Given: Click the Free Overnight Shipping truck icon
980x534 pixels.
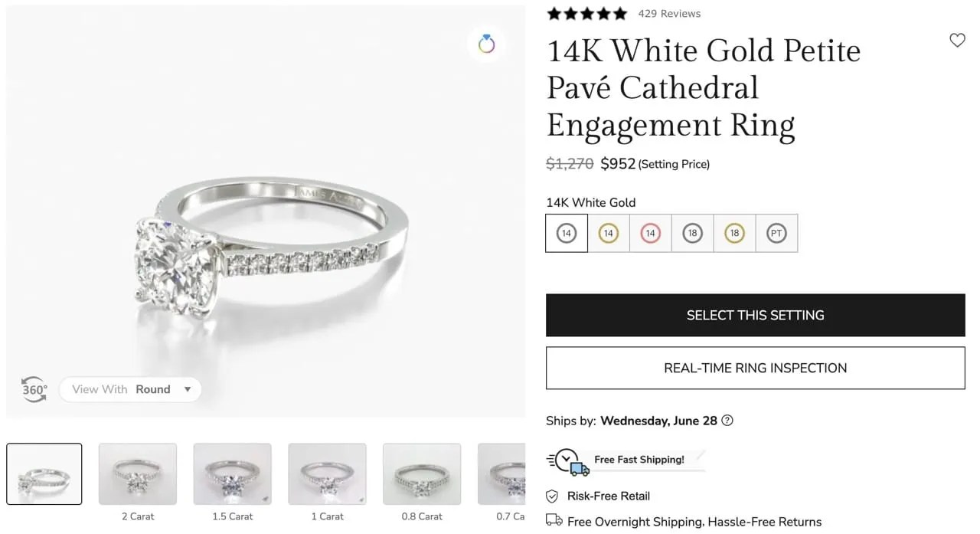Looking at the screenshot, I should click(x=553, y=521).
